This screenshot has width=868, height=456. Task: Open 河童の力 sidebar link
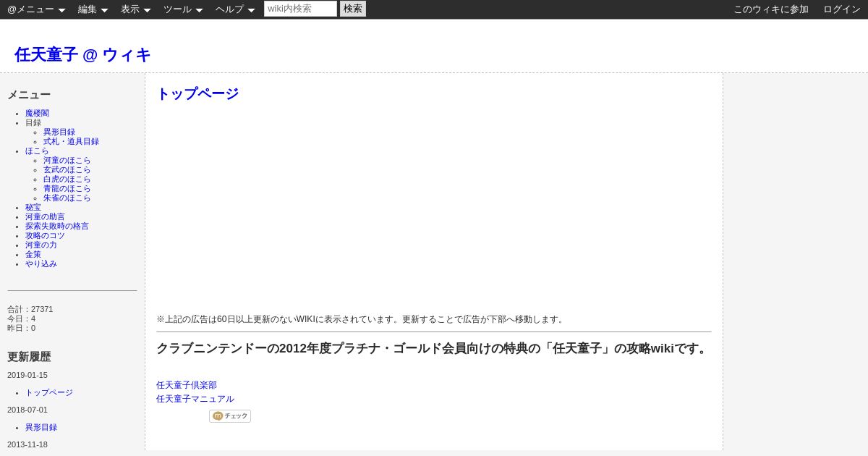click(x=41, y=245)
